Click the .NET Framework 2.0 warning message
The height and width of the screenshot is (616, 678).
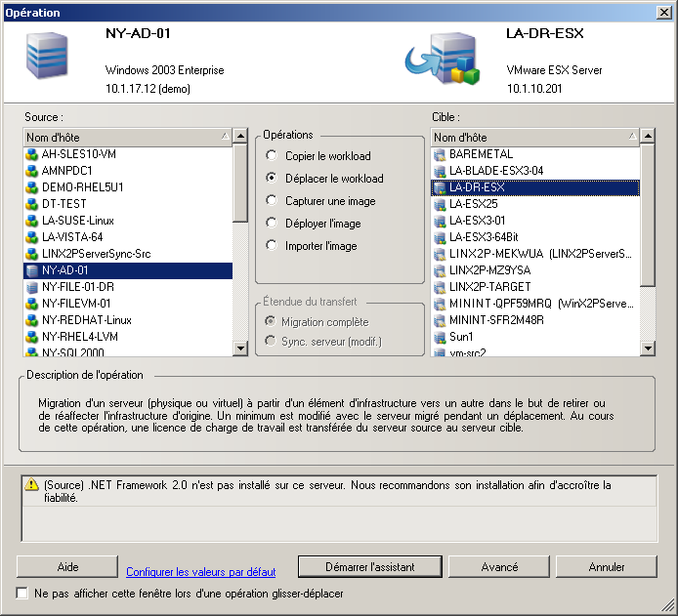tap(327, 491)
